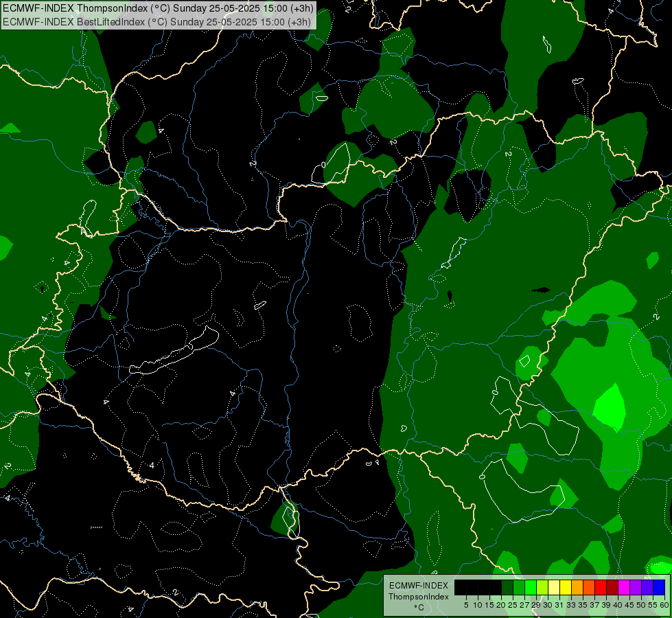Screen dimensions: 672x618
Task: Click legend tick label '30'
Action: pos(548,605)
